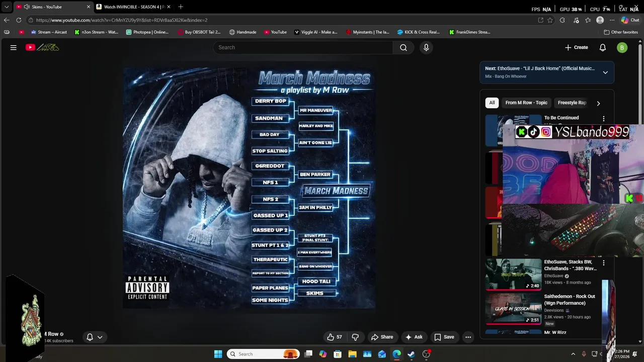644x362 pixels.
Task: Open File Explorer from taskbar
Action: coord(352,354)
